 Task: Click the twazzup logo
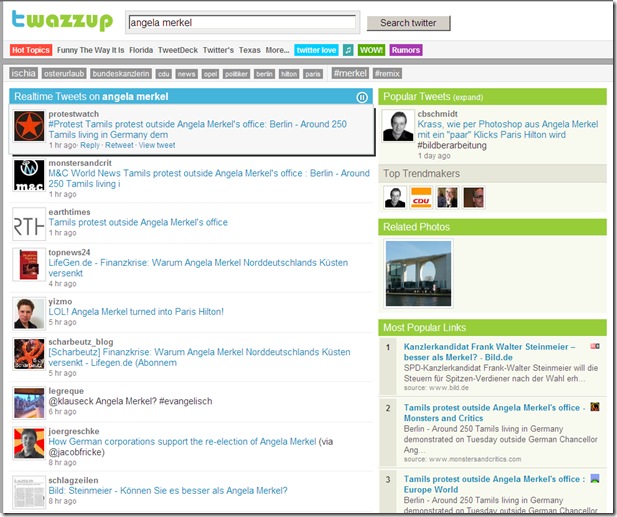click(62, 20)
